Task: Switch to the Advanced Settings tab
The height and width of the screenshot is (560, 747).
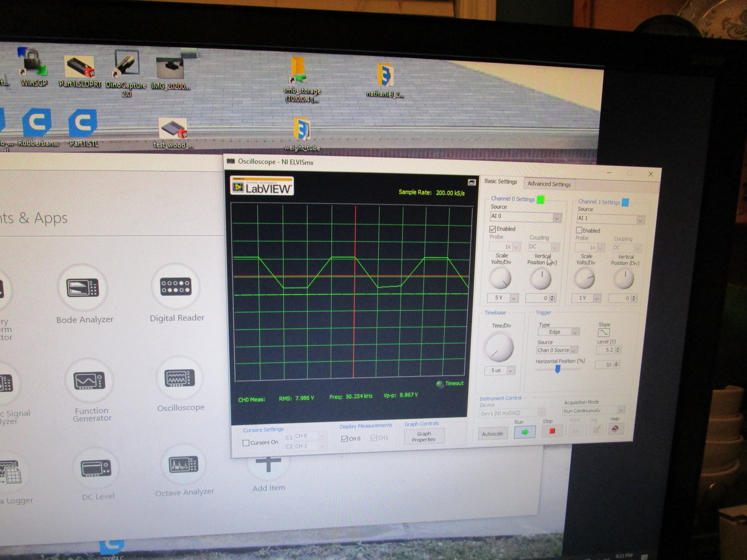Action: tap(549, 184)
